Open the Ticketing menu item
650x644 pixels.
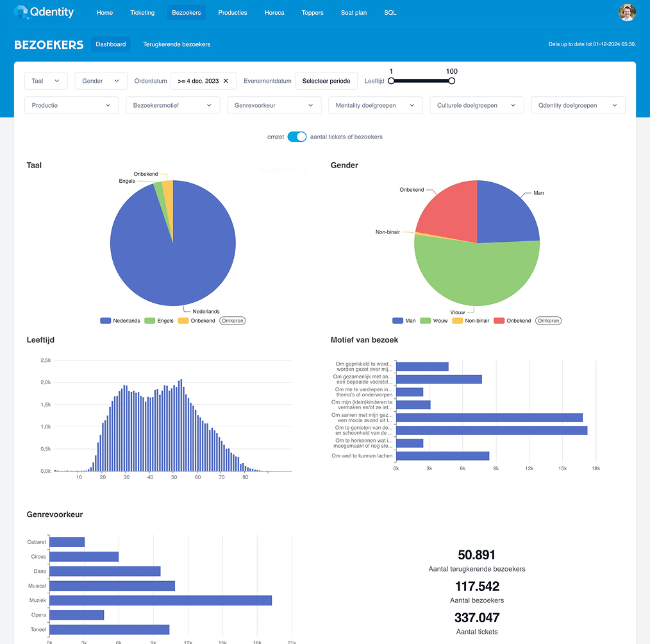click(142, 13)
